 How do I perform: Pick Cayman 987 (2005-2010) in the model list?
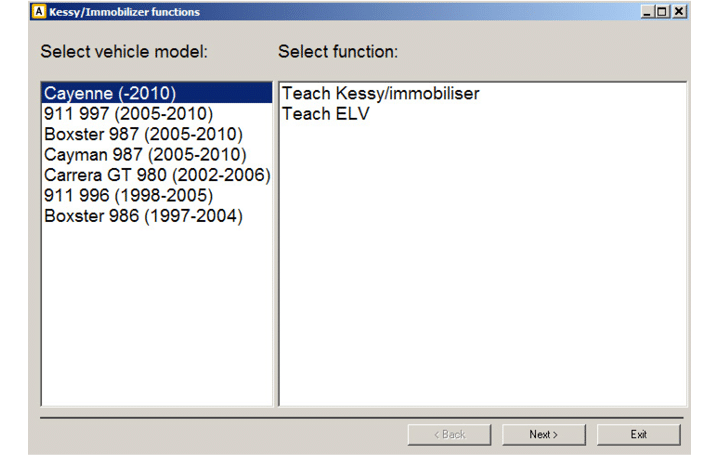[x=145, y=155]
